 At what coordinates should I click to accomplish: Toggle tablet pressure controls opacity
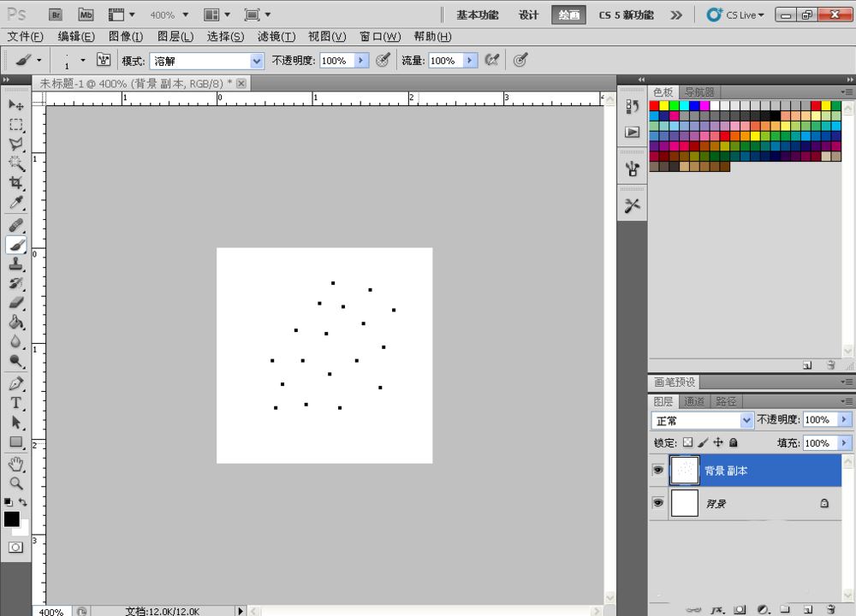(x=383, y=60)
